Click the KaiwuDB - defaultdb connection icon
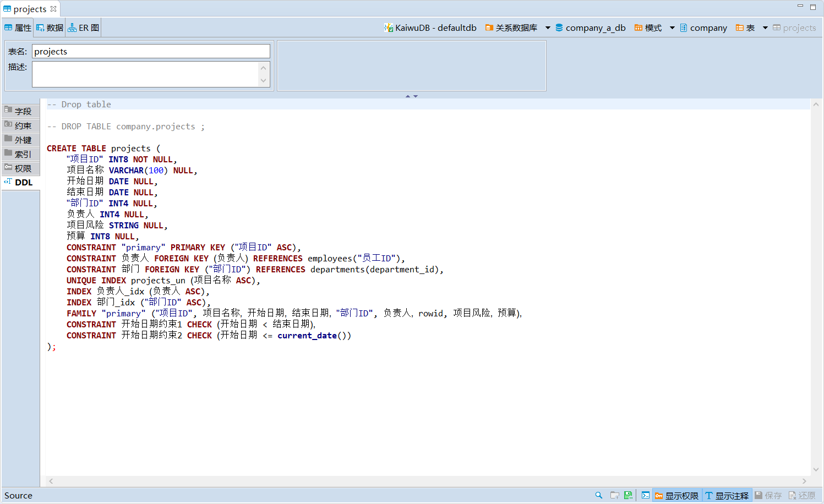The image size is (824, 504). pyautogui.click(x=389, y=28)
